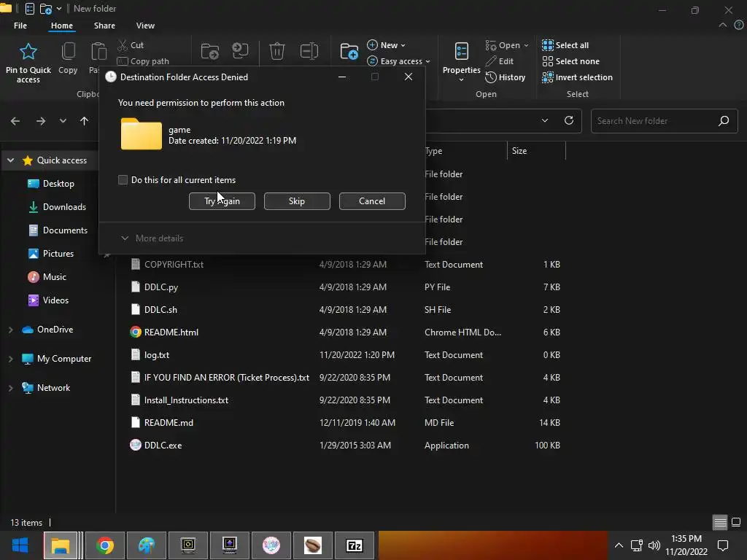Click the search magnifier icon
This screenshot has height=560, width=747.
coord(724,121)
